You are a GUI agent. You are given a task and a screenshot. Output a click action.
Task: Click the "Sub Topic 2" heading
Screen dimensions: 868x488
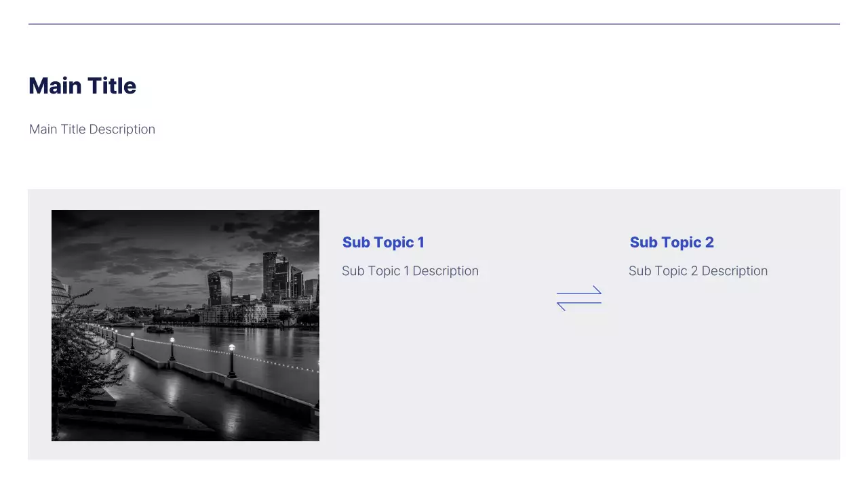pos(671,243)
